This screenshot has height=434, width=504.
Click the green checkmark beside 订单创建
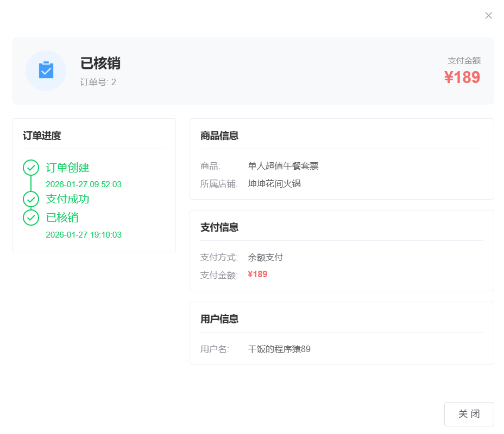(x=31, y=168)
